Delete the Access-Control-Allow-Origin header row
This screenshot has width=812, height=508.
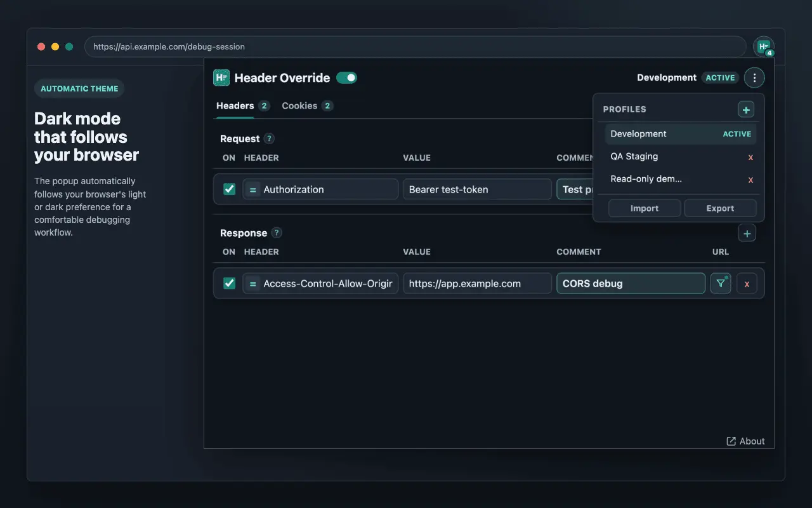[747, 283]
